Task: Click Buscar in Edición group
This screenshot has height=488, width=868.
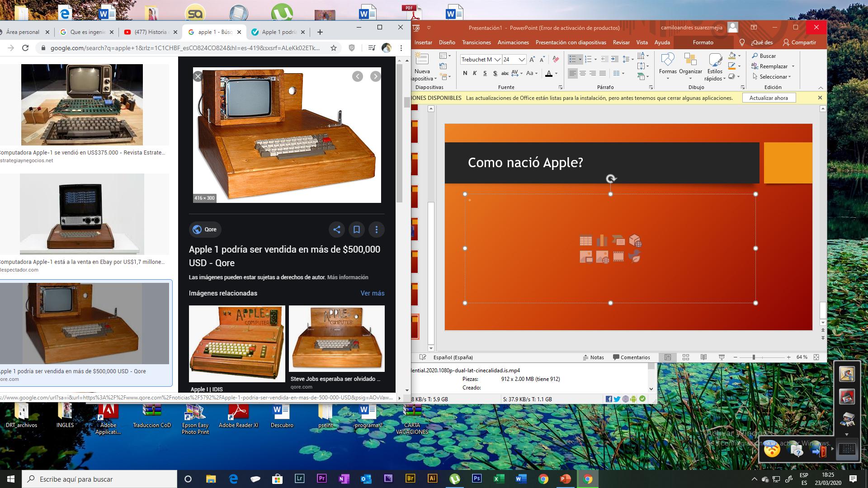Action: tap(764, 56)
